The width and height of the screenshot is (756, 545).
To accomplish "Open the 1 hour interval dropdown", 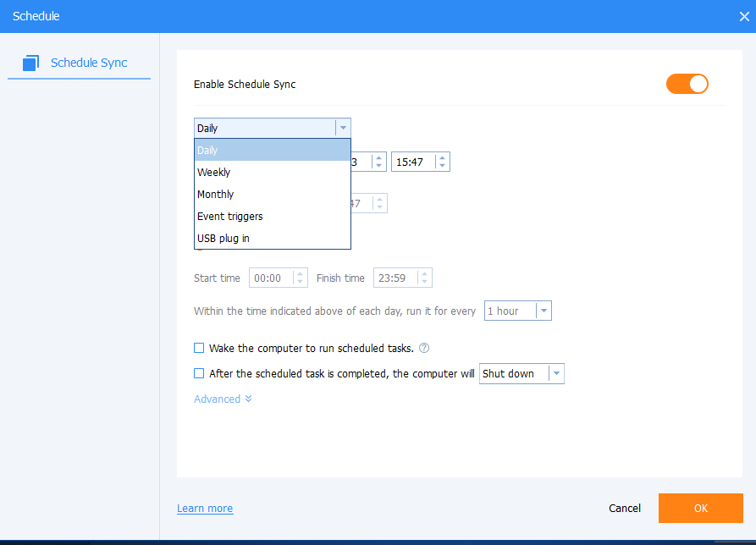I will click(x=518, y=311).
